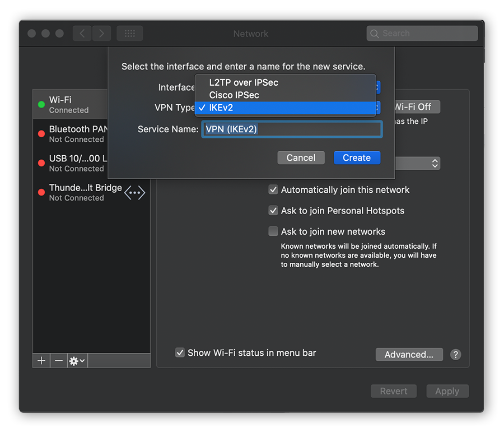The image size is (504, 432).
Task: Click the 'VPN Type' label
Action: click(x=175, y=108)
